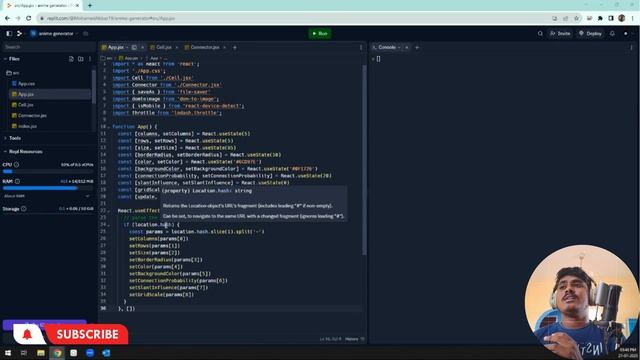Open the notifications bell in Replit

tap(612, 33)
